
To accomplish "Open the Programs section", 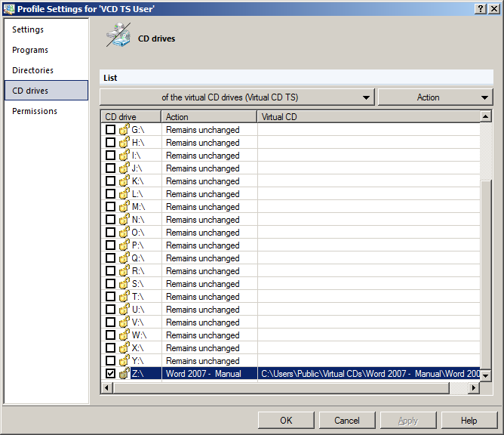I will (30, 50).
